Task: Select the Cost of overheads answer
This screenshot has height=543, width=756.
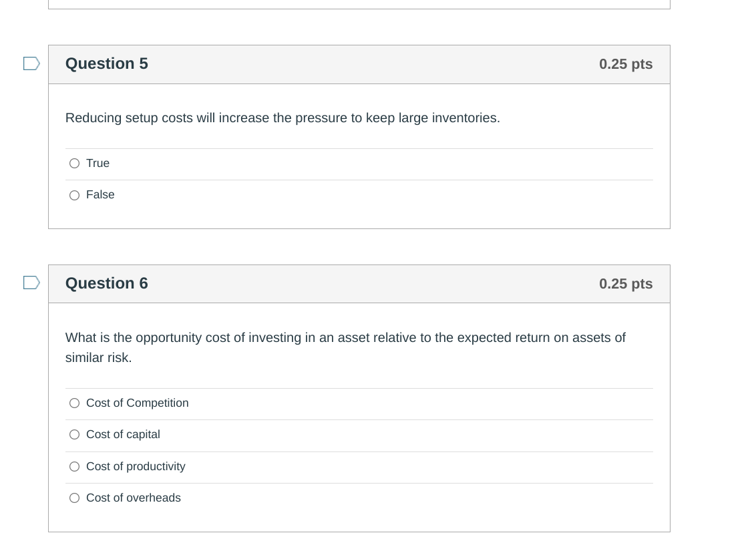Action: pyautogui.click(x=74, y=498)
